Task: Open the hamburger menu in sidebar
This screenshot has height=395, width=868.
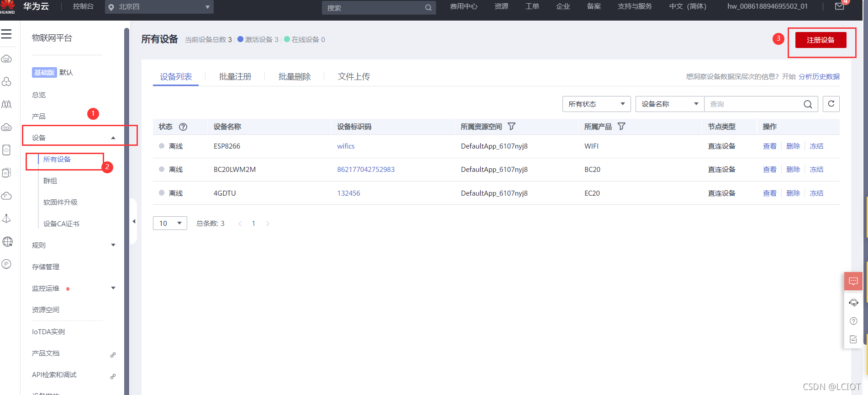Action: (x=6, y=34)
